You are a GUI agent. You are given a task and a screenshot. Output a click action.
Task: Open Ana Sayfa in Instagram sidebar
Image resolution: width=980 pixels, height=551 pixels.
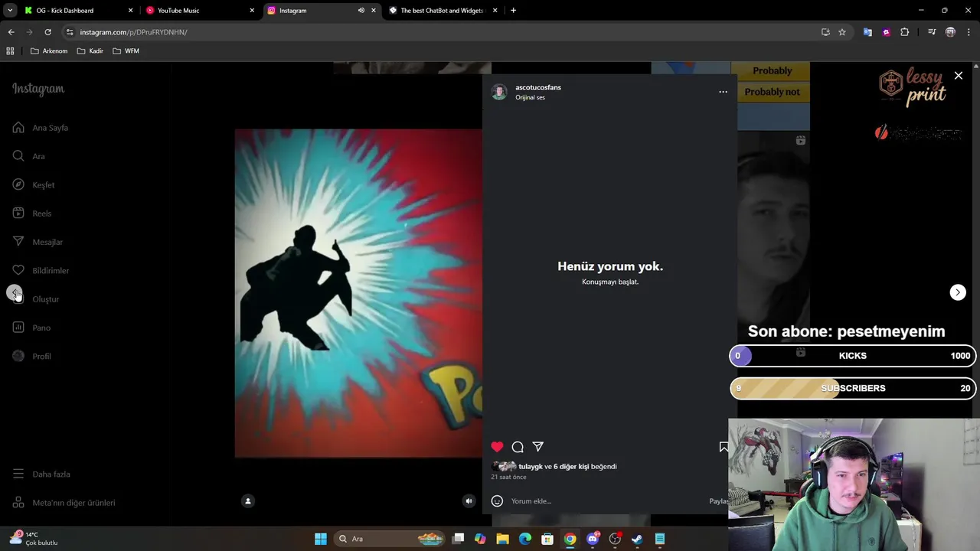pyautogui.click(x=41, y=128)
